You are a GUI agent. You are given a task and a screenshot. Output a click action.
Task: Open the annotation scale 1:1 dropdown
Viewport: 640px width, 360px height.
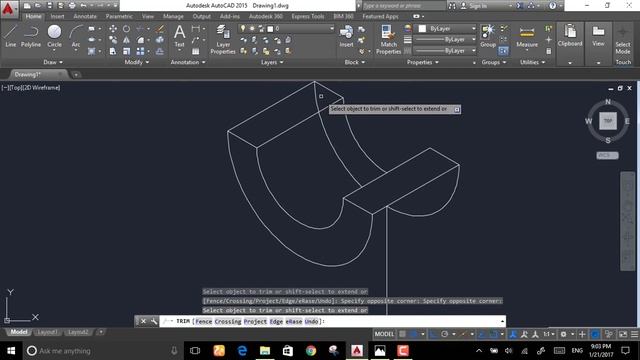click(x=548, y=334)
